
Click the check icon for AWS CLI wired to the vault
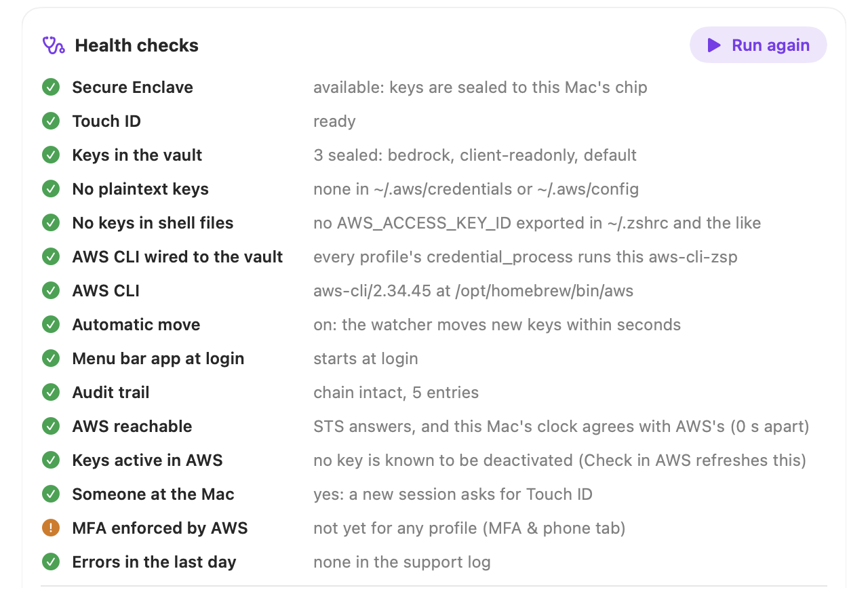[51, 256]
